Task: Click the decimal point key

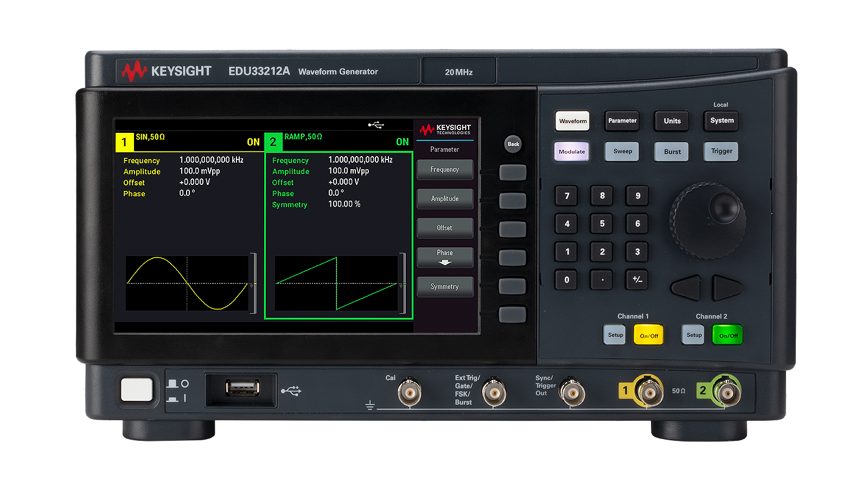Action: click(602, 280)
